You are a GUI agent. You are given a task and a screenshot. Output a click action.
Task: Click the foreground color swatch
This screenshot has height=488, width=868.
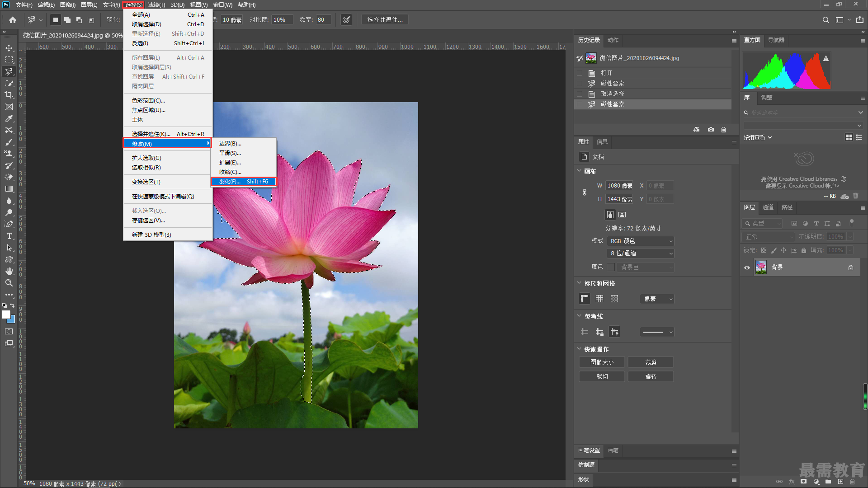pyautogui.click(x=6, y=314)
